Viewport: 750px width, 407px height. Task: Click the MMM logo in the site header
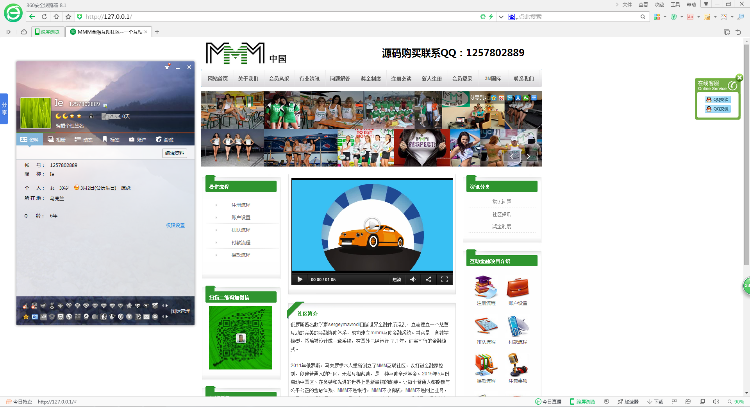(235, 53)
